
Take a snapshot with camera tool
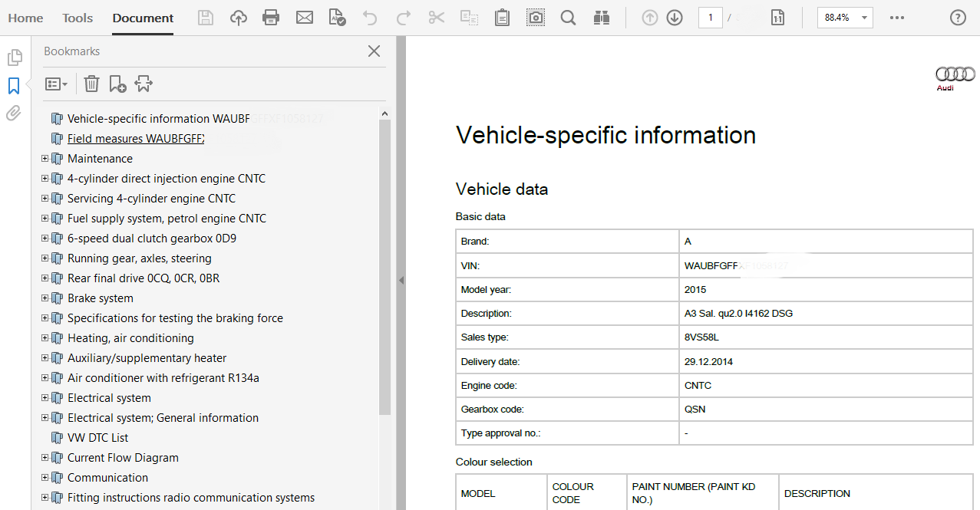536,18
